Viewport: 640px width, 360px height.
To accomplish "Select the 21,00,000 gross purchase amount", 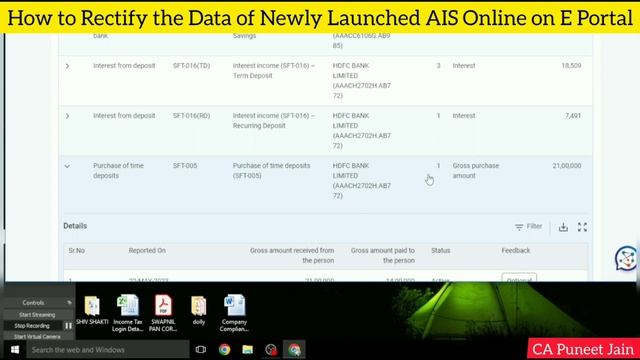I will (x=567, y=166).
